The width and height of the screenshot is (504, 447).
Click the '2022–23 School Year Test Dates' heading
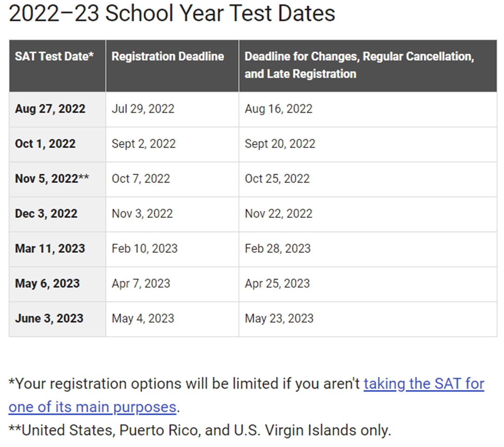(x=172, y=14)
